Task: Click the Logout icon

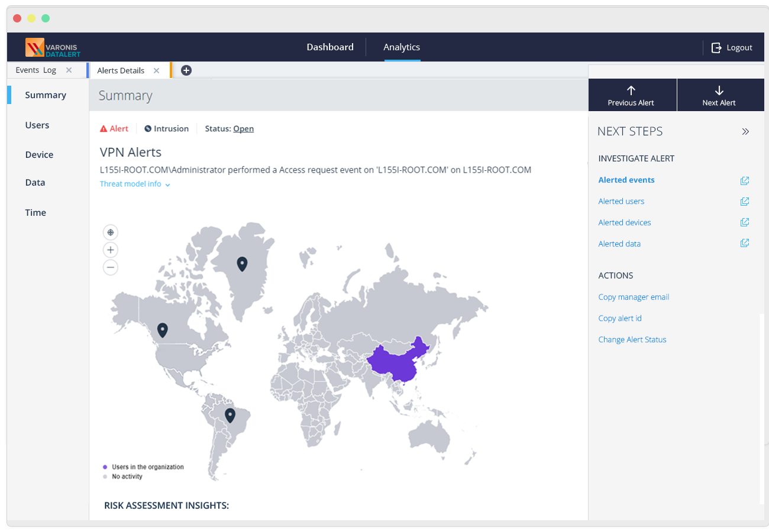Action: (716, 47)
